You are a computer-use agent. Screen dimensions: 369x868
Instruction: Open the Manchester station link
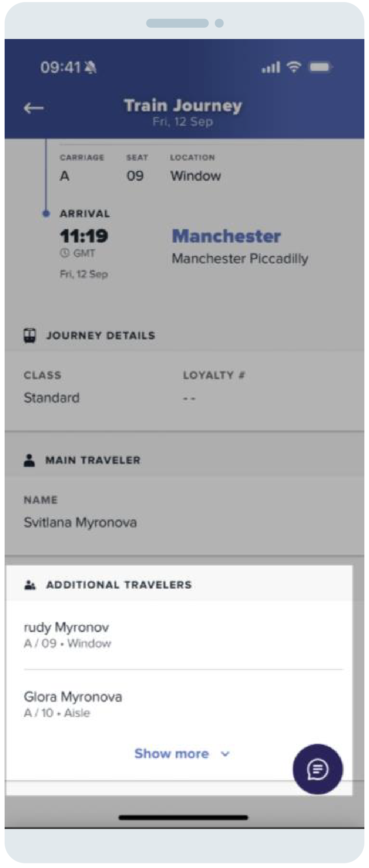[226, 236]
